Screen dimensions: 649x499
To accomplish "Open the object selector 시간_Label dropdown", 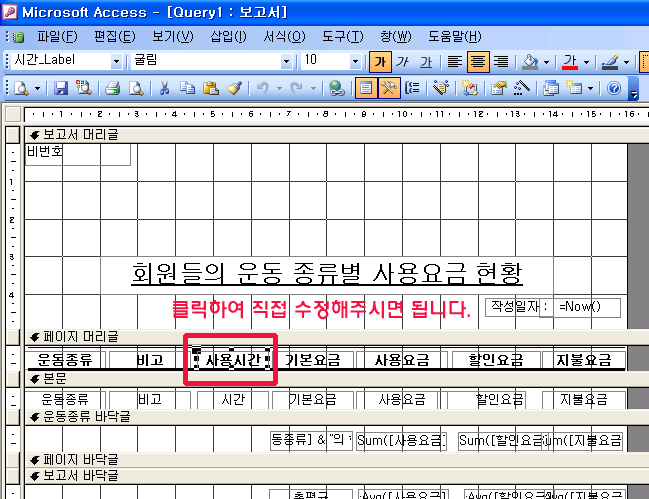I will (x=116, y=62).
